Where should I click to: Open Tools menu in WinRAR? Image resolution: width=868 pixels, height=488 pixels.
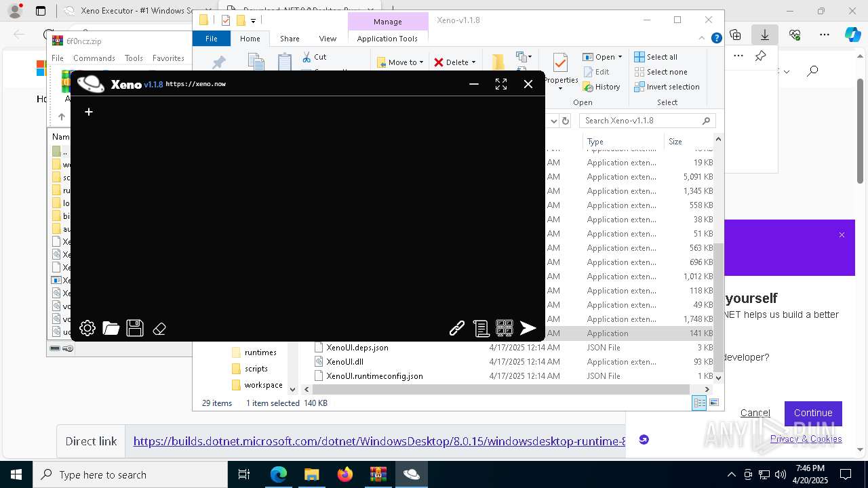(x=134, y=58)
